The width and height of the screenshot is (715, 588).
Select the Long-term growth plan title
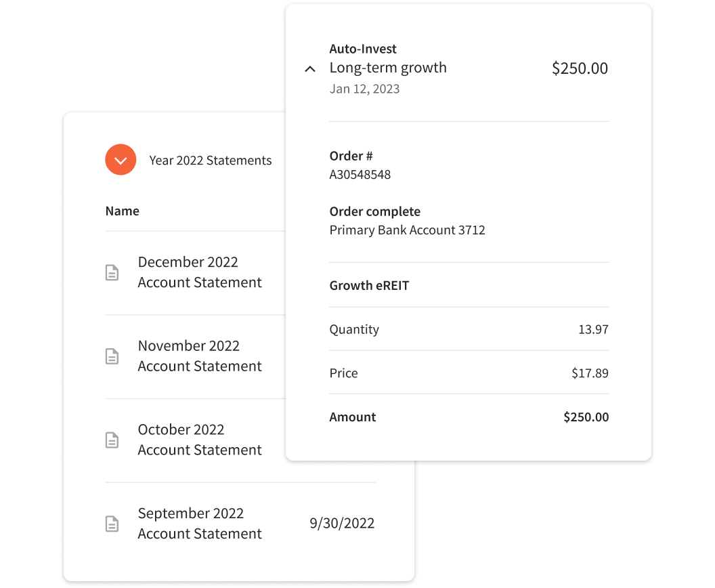(388, 68)
